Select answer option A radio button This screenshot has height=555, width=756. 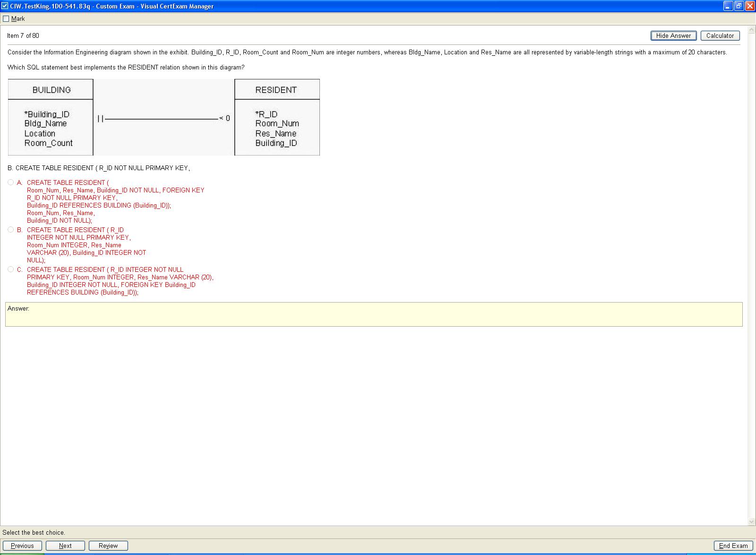click(x=11, y=182)
